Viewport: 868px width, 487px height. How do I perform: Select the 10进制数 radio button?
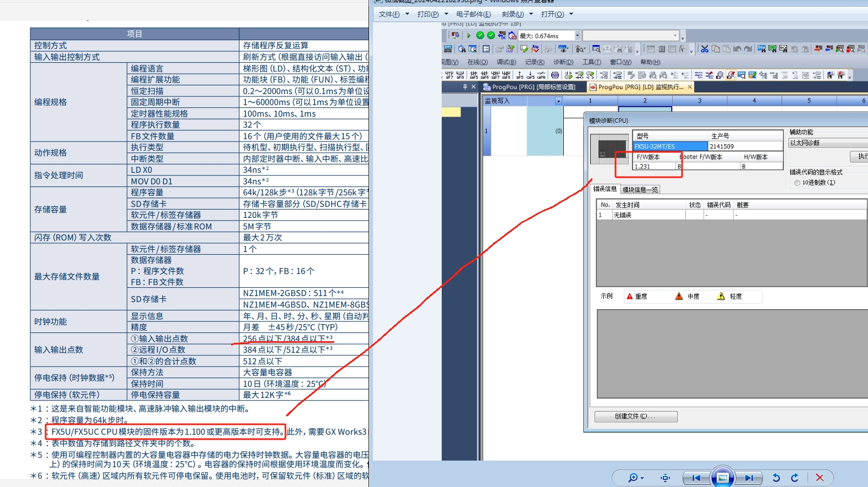(x=797, y=183)
